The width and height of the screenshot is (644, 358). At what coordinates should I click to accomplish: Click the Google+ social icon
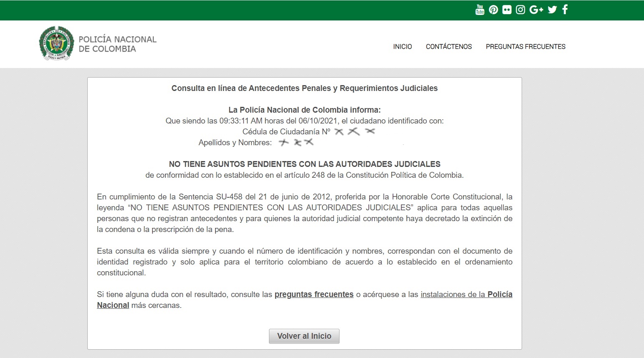click(536, 9)
